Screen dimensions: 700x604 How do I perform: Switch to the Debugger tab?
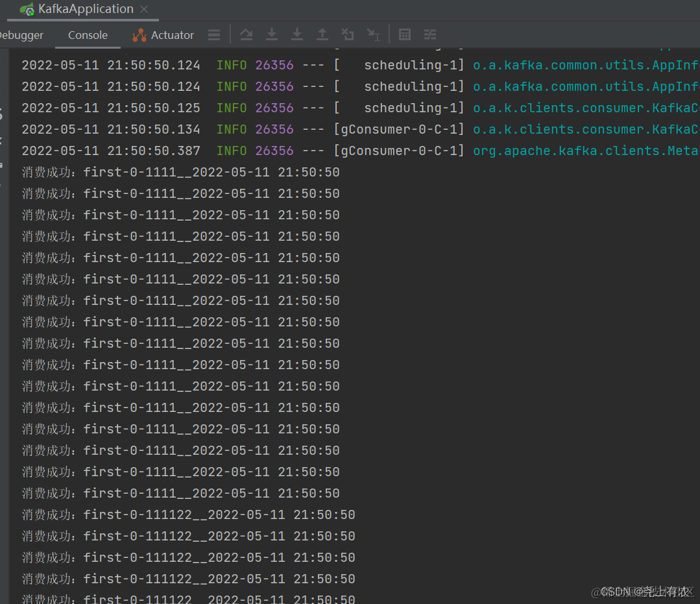pyautogui.click(x=21, y=35)
